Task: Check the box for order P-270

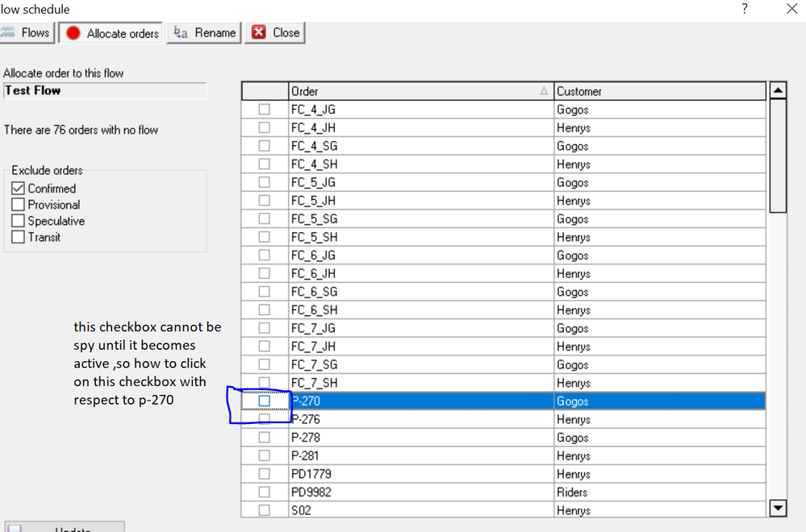Action: coord(264,401)
